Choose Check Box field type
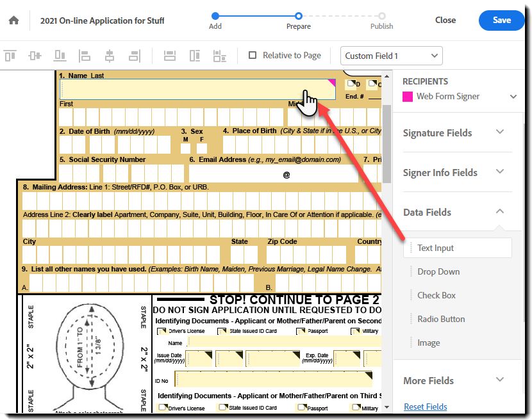 (458, 295)
